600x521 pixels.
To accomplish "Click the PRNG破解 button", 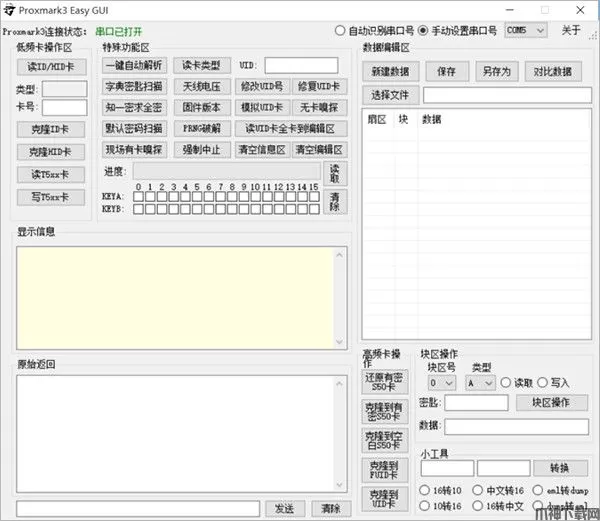I will (202, 129).
